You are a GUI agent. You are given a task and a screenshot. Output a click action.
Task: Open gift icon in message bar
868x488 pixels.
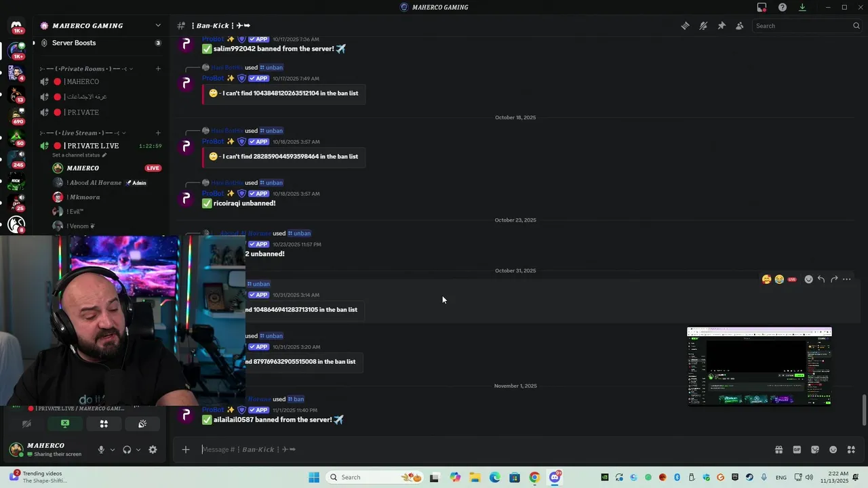point(778,449)
